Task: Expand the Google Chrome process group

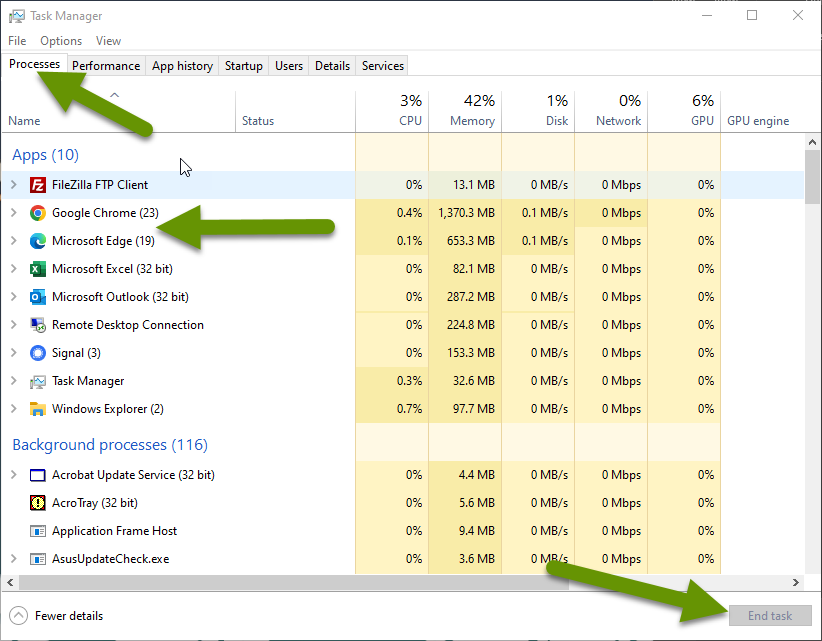Action: coord(13,213)
